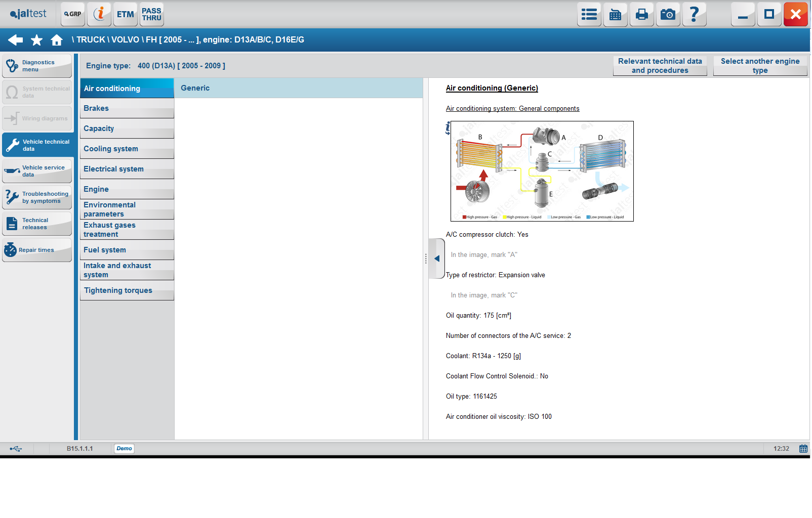Select the Brakes category

(127, 108)
